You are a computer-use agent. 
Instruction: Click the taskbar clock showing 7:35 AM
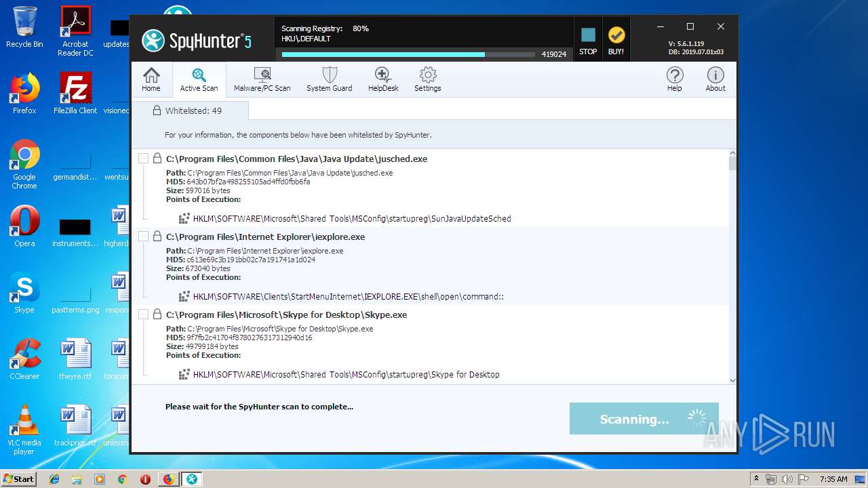[x=833, y=479]
